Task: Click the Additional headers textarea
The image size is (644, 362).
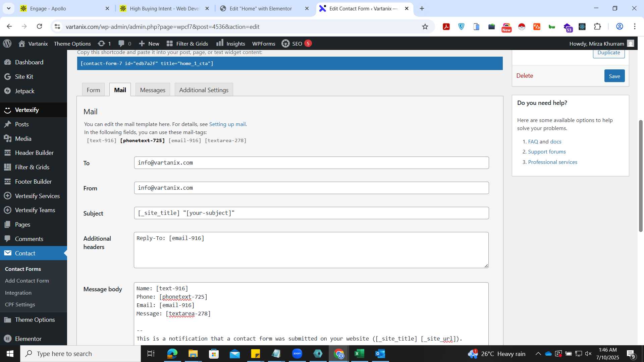Action: [311, 250]
